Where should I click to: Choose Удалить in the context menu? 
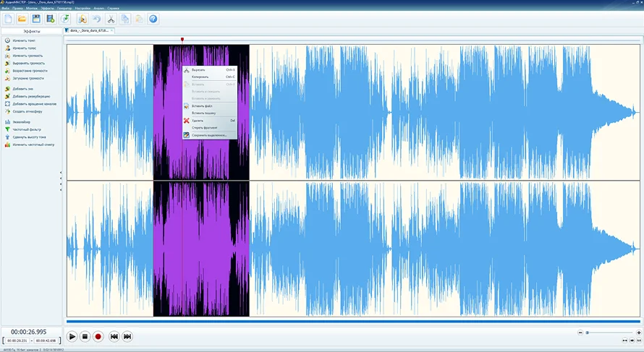(209, 121)
